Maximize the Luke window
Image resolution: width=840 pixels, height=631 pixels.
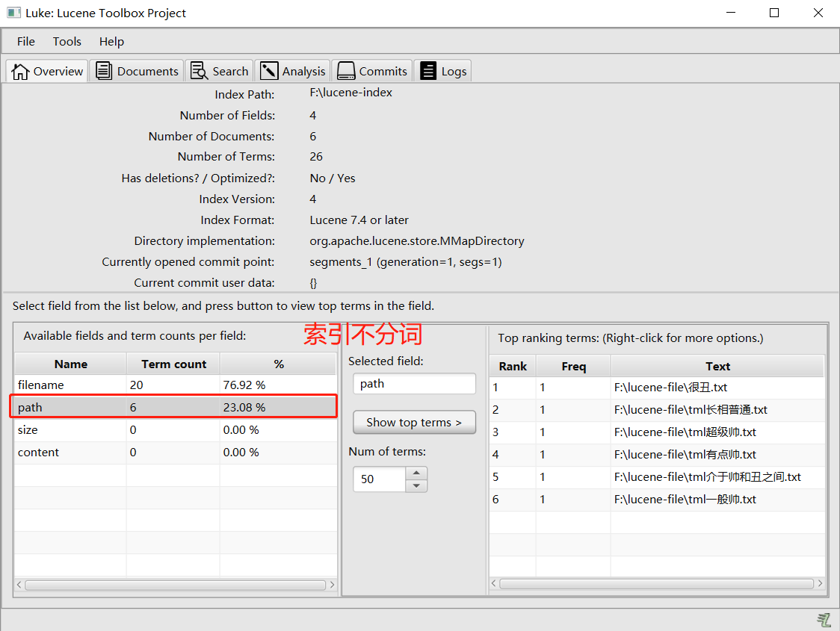tap(774, 13)
